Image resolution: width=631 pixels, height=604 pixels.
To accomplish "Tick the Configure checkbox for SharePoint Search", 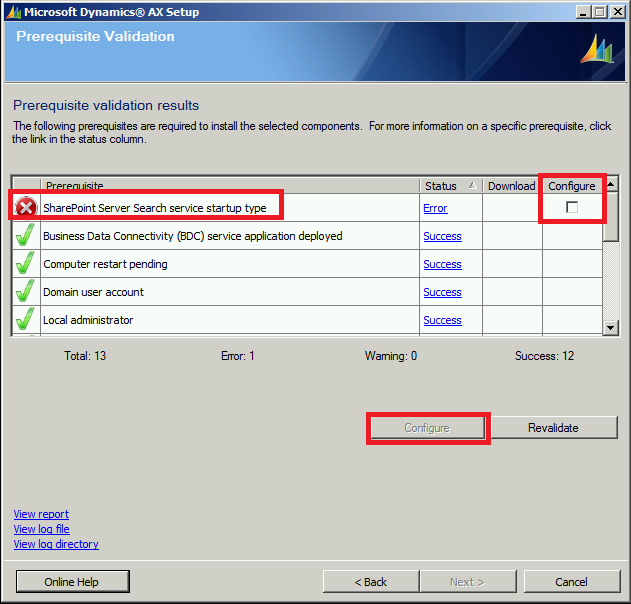I will pos(572,207).
